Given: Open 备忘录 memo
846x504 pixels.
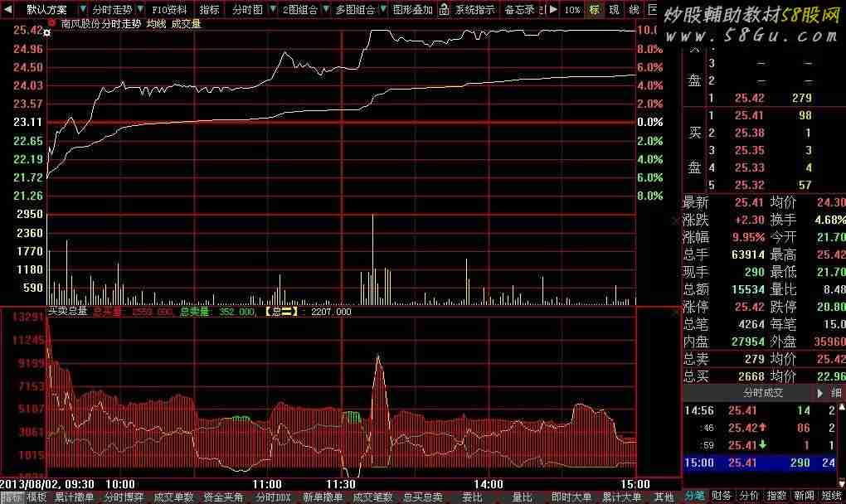Looking at the screenshot, I should point(519,10).
